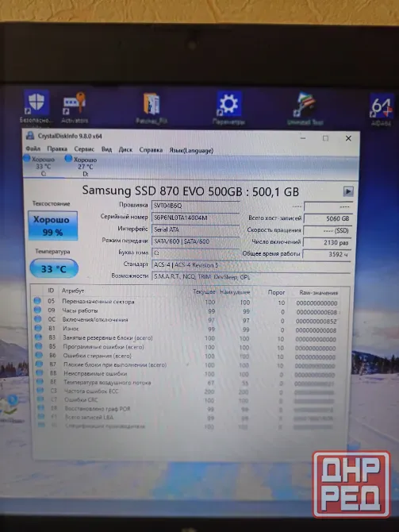This screenshot has height=532, width=399.
Task: Open the Справка menu
Action: (151, 149)
